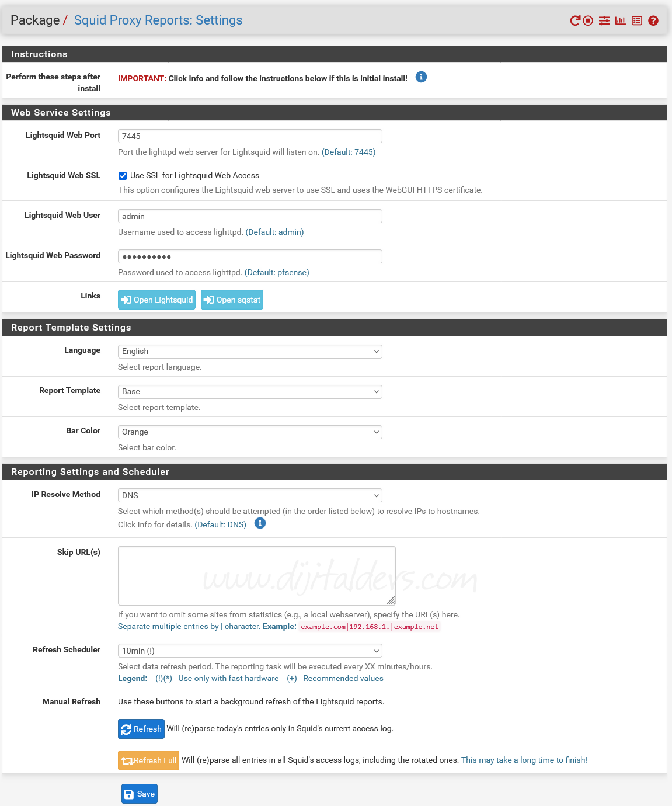Open the package settings sliders icon
This screenshot has width=672, height=806.
(x=604, y=20)
